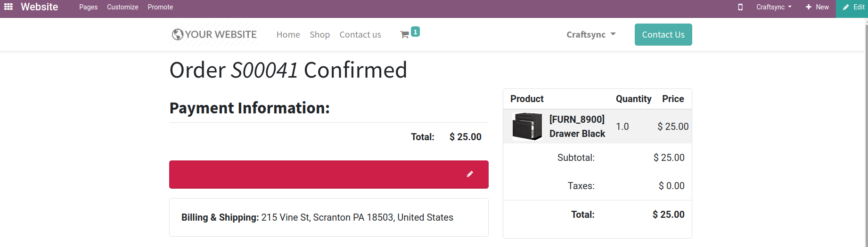Screen dimensions: 868x247
Task: Go to the Shop page link
Action: point(319,34)
